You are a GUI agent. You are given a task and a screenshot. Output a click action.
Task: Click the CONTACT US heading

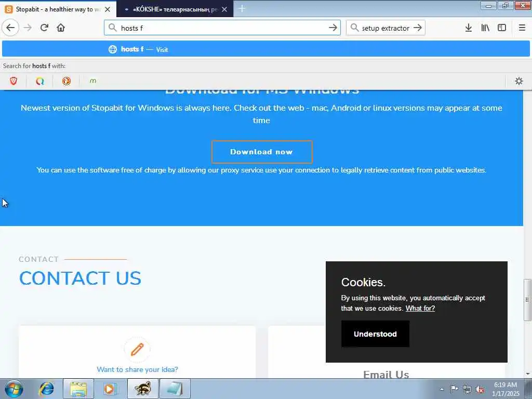[80, 278]
